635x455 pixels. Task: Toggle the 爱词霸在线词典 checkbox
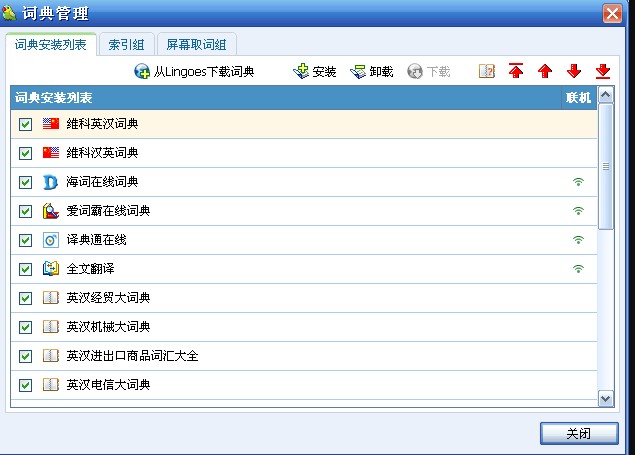pos(26,211)
